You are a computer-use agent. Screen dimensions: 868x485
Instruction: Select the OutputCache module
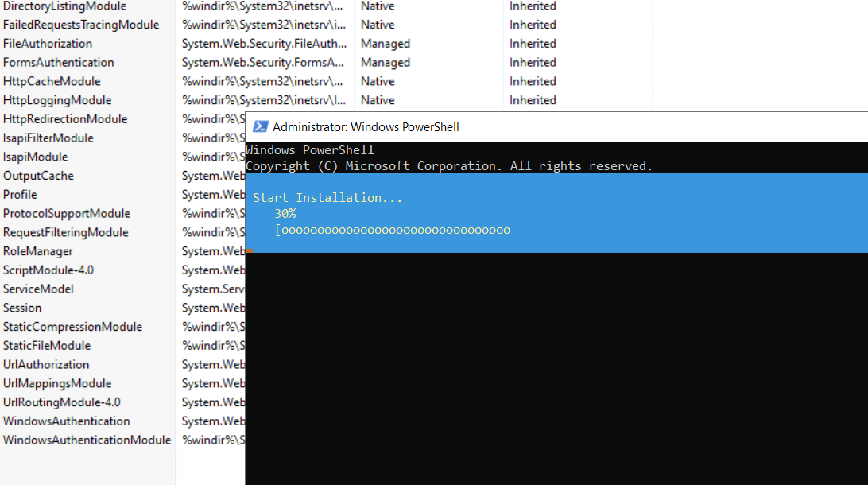pos(38,176)
